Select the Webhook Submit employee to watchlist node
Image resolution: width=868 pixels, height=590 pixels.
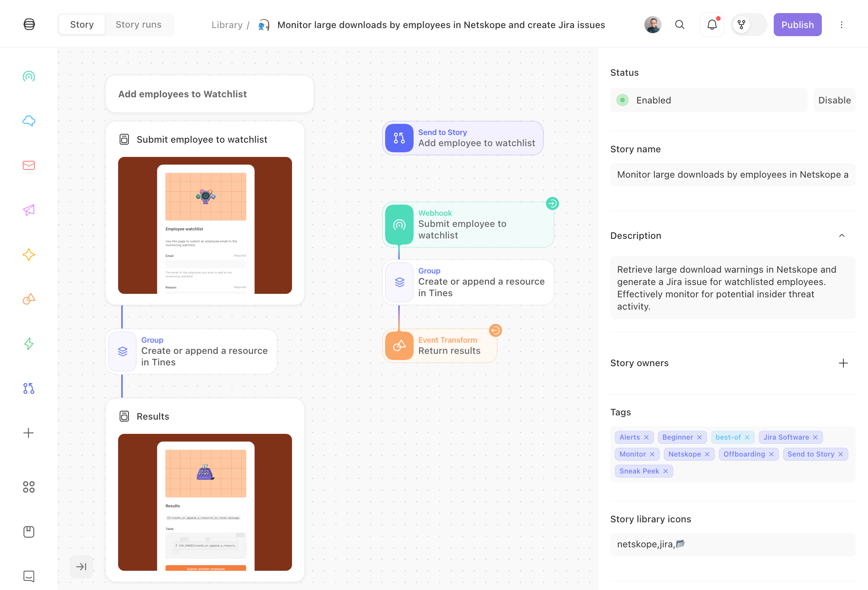(468, 224)
